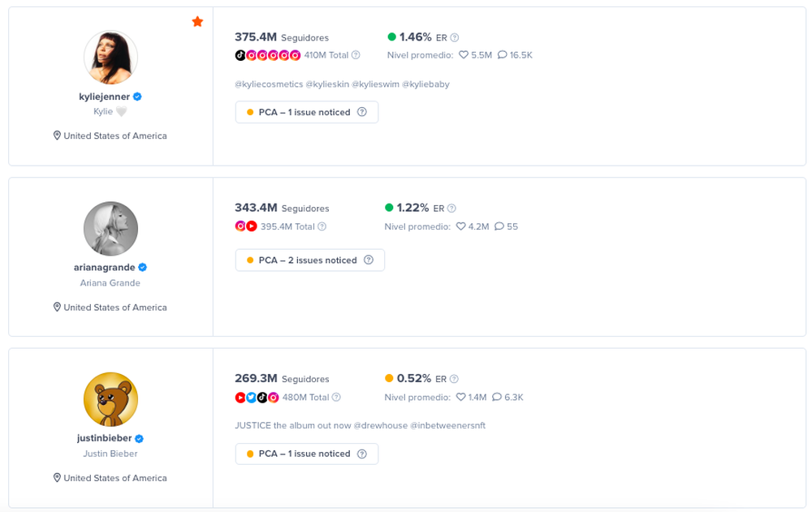Click the heart icon next to 5.5M

(x=464, y=55)
